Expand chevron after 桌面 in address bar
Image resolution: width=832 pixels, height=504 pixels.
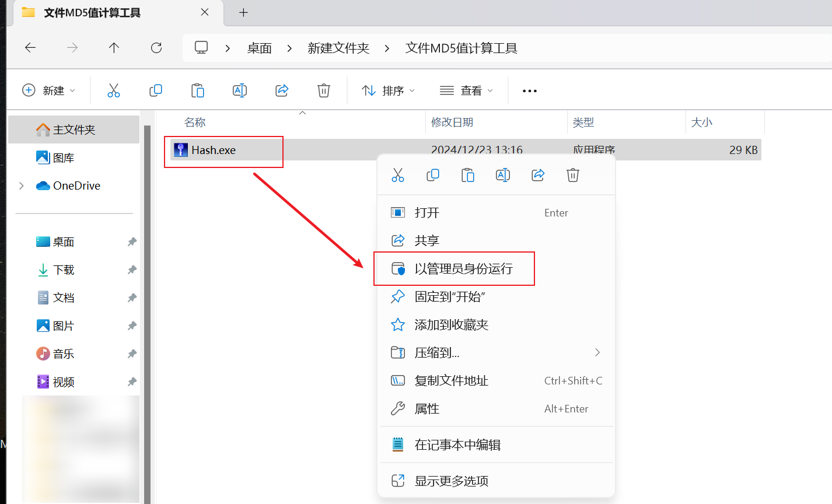(x=290, y=48)
